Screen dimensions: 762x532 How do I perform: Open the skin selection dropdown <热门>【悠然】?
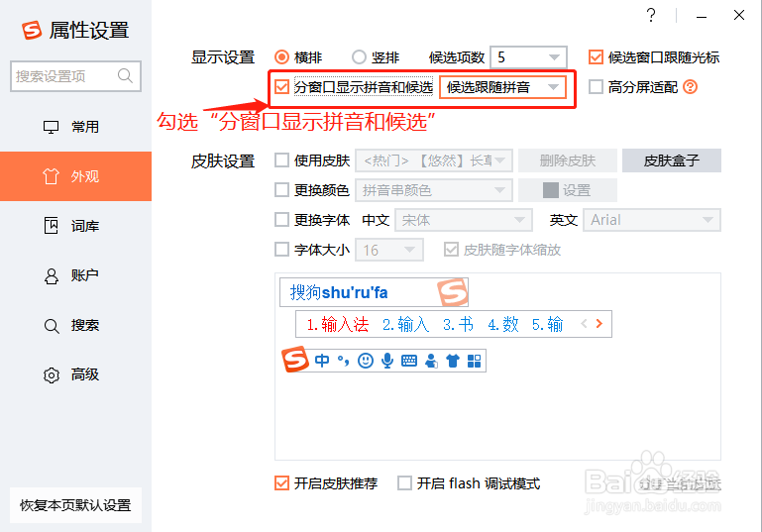pos(434,160)
